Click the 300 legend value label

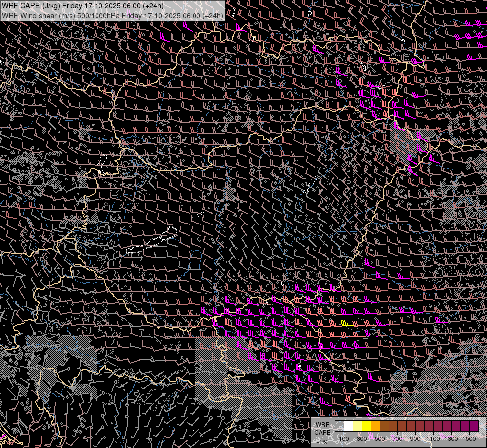(x=362, y=439)
